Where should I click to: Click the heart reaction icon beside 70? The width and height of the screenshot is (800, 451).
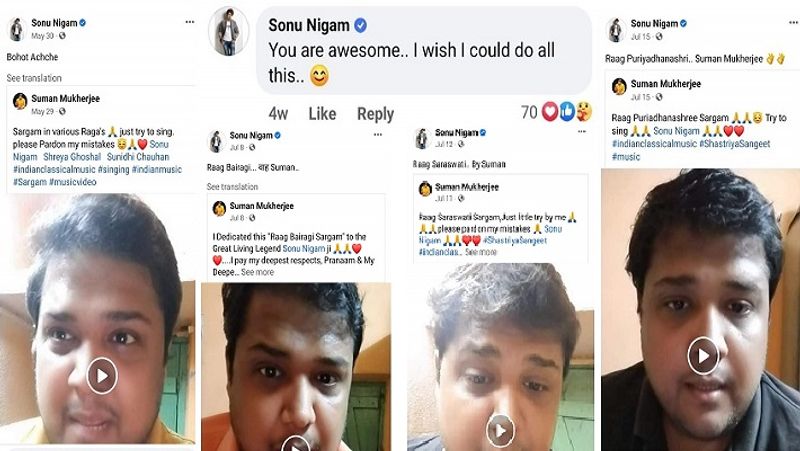click(549, 112)
